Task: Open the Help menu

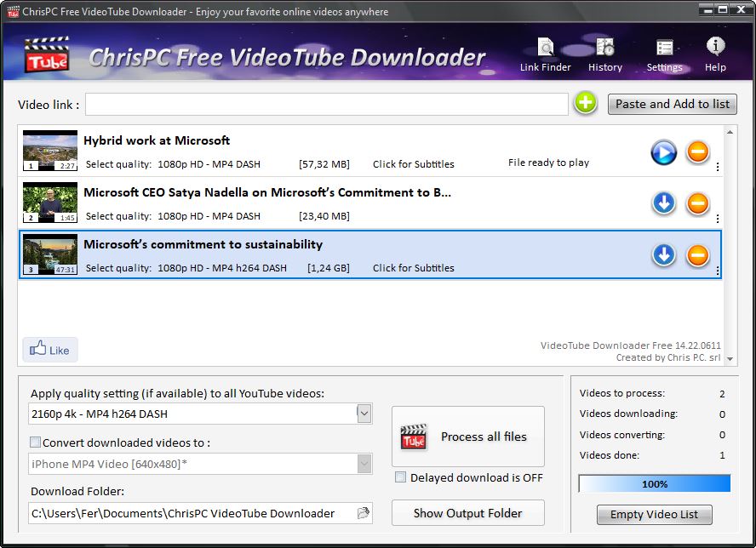Action: [715, 55]
